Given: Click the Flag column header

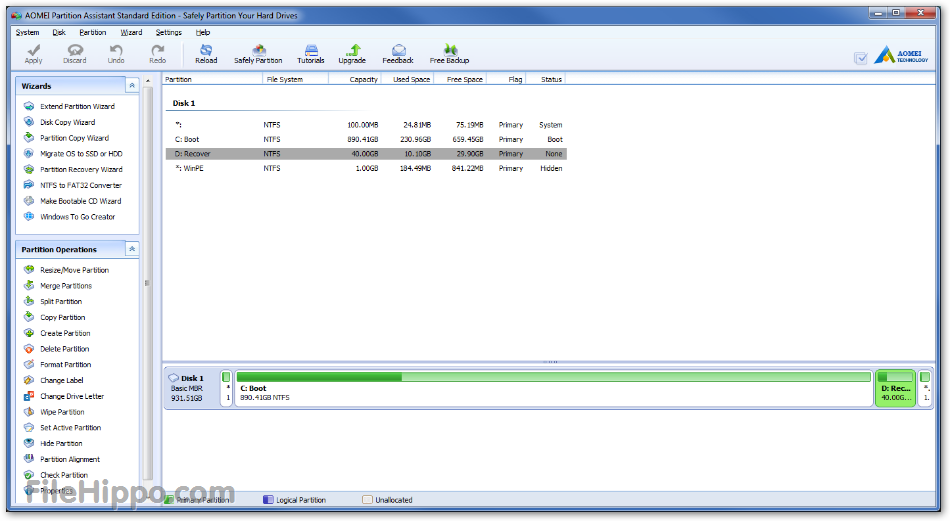Looking at the screenshot, I should point(507,79).
